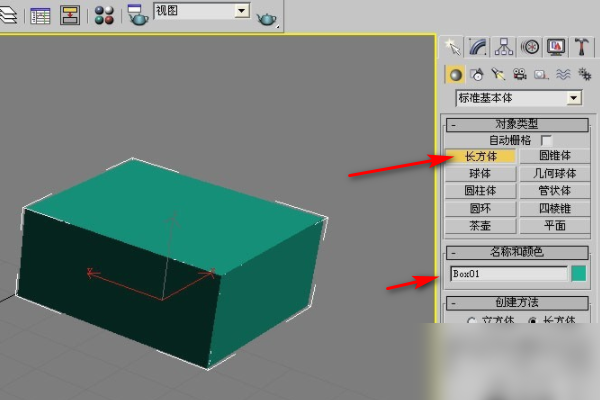Click the 圆环 button
Image resolution: width=600 pixels, height=400 pixels.
pyautogui.click(x=481, y=208)
